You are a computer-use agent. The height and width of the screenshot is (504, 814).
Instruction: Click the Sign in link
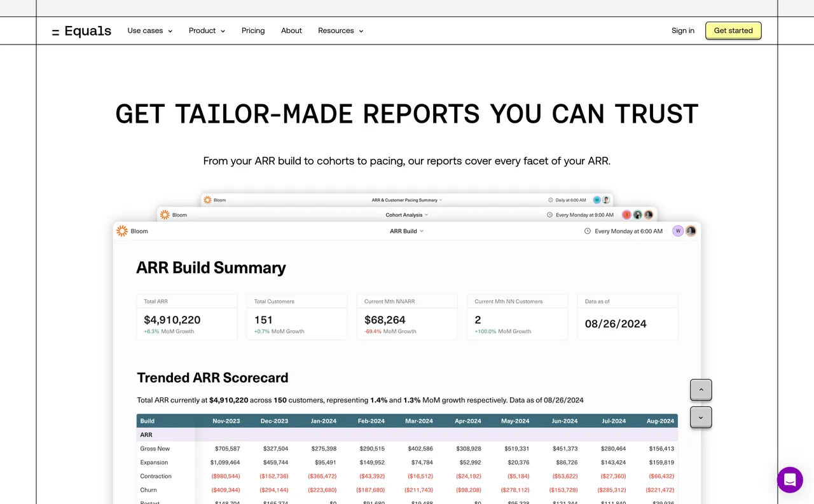[682, 30]
